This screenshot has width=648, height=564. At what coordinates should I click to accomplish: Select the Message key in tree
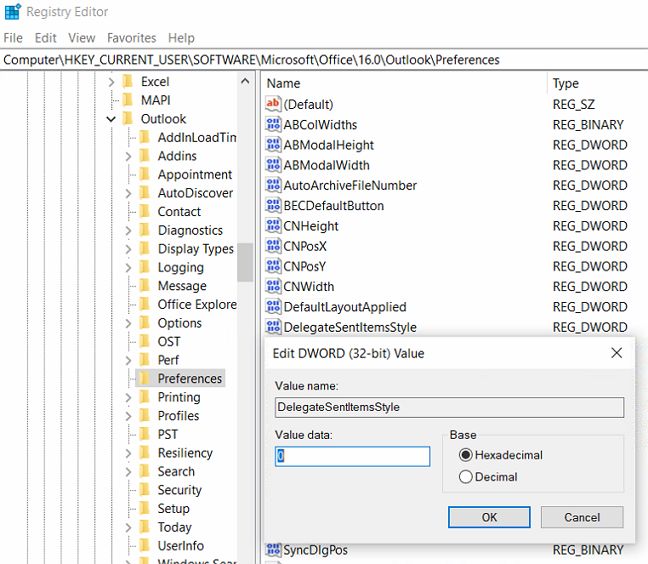(182, 286)
